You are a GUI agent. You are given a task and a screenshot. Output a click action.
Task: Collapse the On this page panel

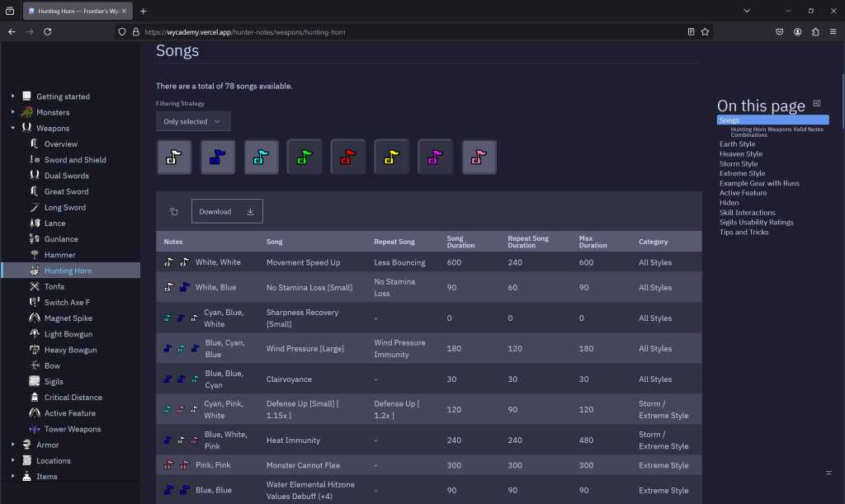817,103
